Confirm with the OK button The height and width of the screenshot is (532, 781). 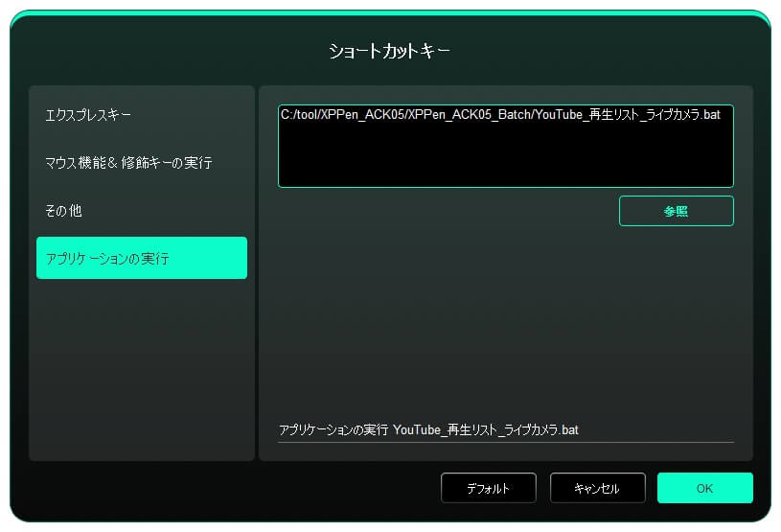click(x=704, y=488)
